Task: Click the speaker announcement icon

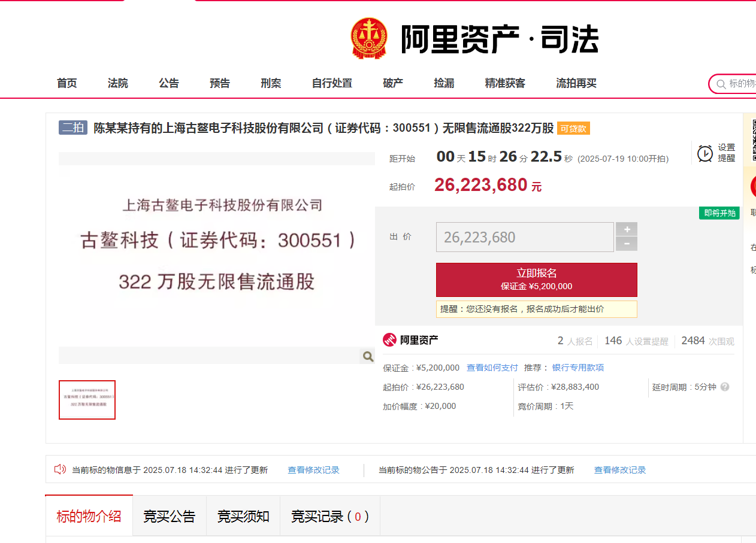Action: (60, 469)
